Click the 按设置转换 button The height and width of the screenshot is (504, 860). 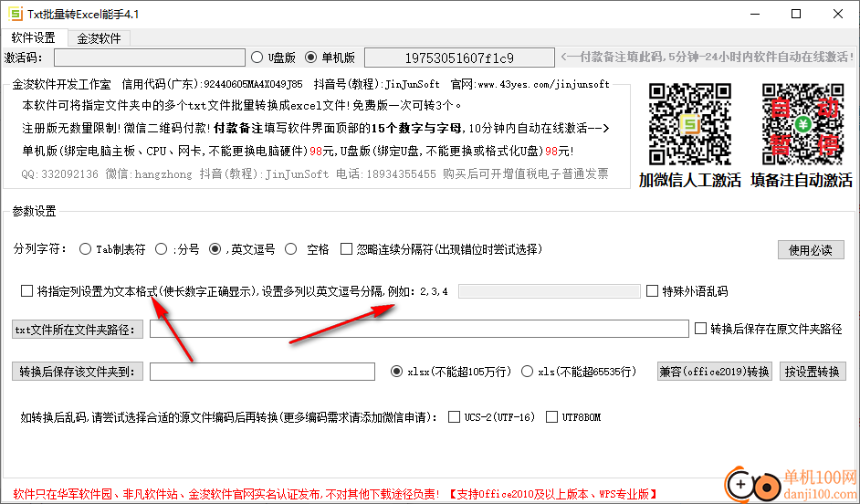tap(813, 372)
